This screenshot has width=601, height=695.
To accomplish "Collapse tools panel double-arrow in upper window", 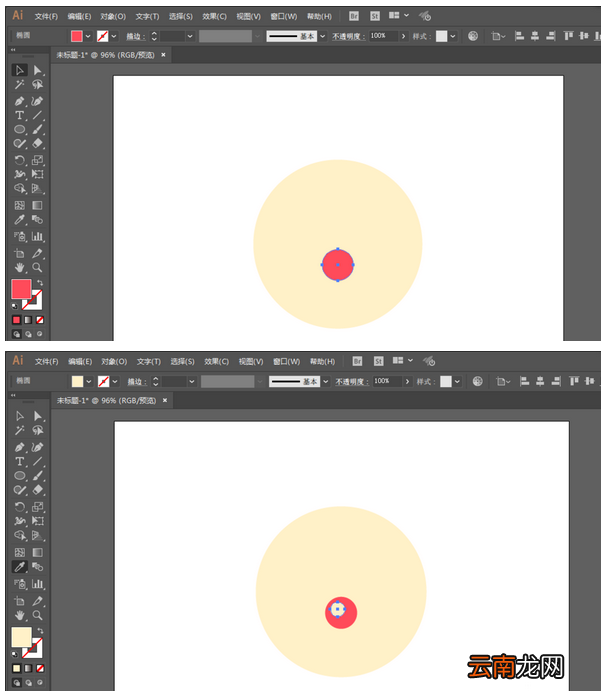I will point(13,50).
